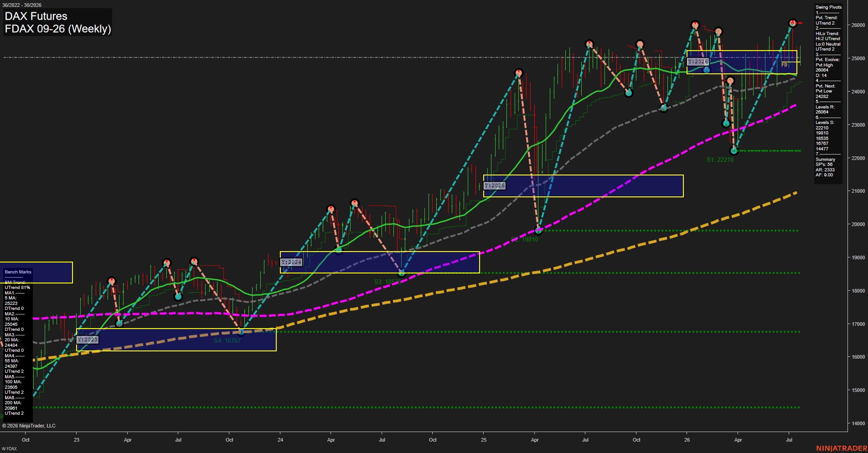Click the 23 year label on time axis

point(77,440)
